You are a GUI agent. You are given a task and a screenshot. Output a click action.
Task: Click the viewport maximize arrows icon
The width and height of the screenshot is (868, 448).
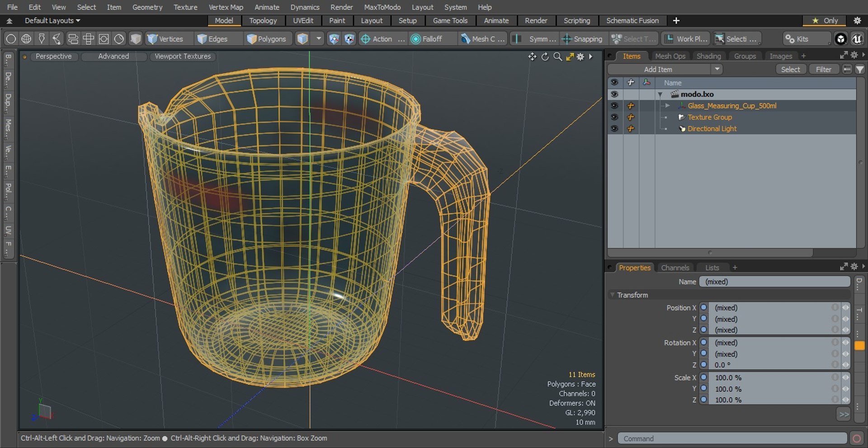[570, 57]
